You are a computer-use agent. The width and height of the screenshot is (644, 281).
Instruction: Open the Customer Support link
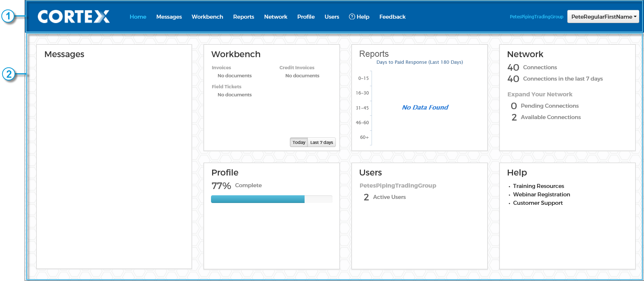(x=538, y=203)
